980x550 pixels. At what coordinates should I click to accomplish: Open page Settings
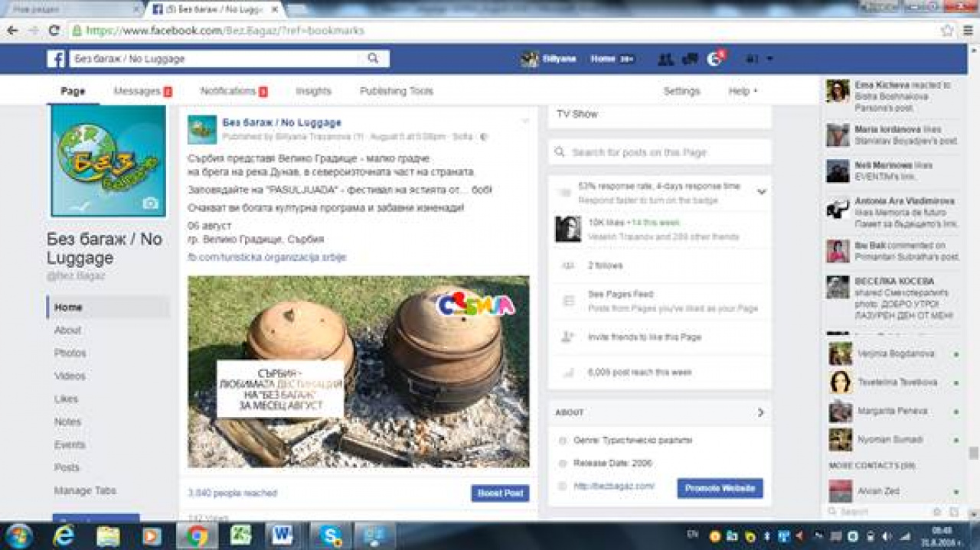681,91
